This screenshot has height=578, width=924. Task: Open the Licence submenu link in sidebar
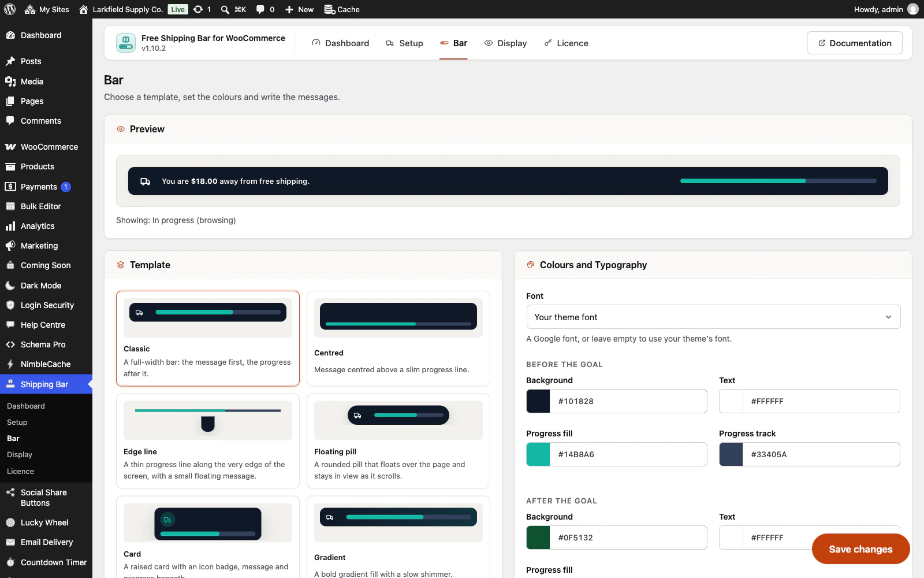pyautogui.click(x=20, y=471)
